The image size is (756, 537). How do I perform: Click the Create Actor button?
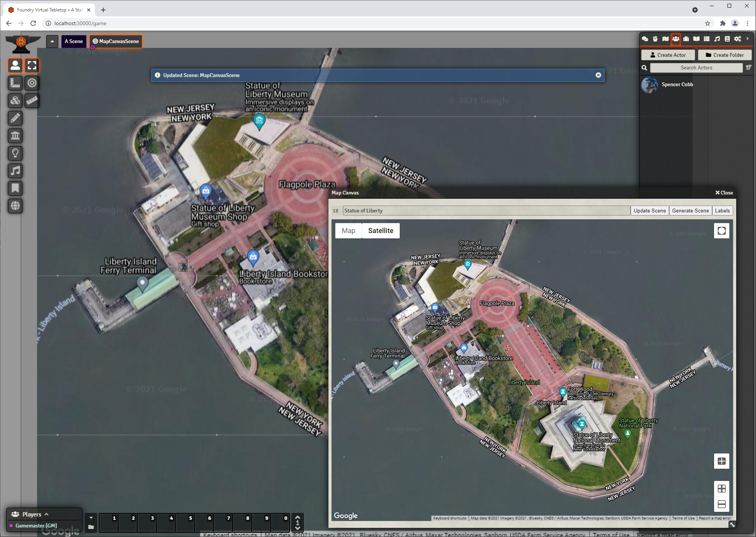(x=668, y=55)
